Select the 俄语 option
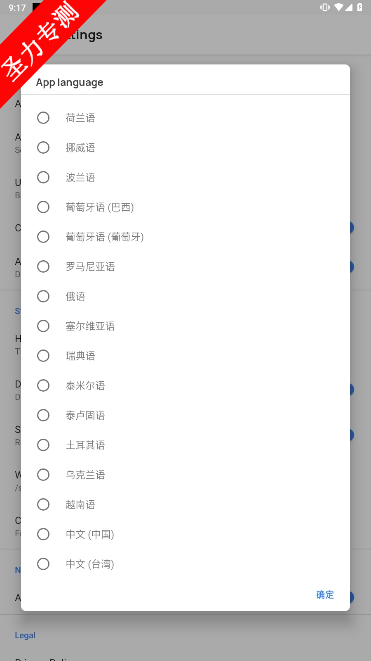The width and height of the screenshot is (371, 661). click(x=186, y=296)
